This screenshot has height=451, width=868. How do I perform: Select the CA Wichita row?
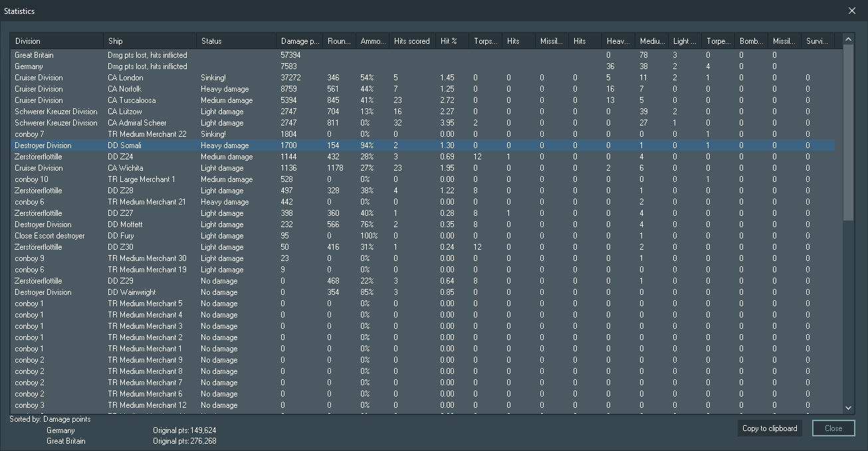(x=423, y=168)
